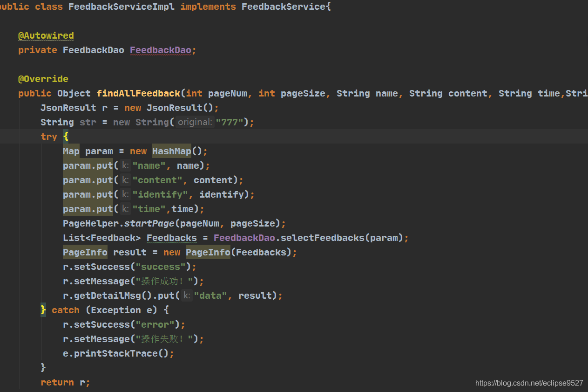Click the k: hint before "name"
588x392 pixels.
125,165
